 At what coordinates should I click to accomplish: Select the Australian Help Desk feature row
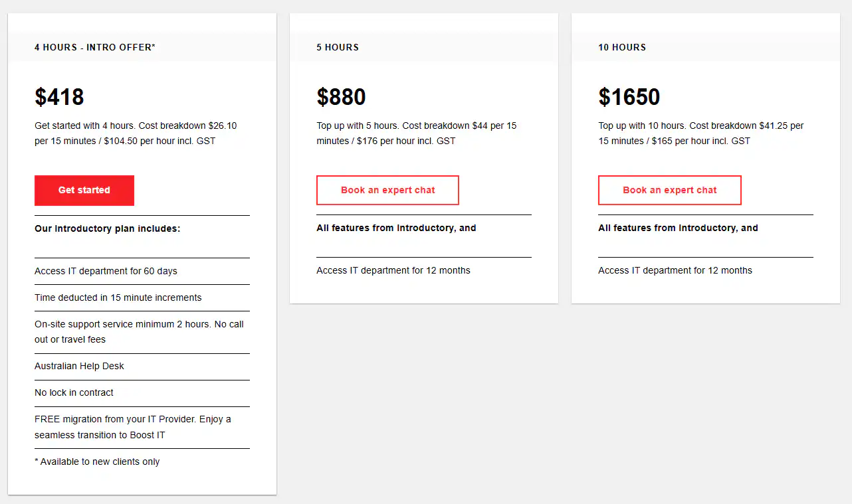point(79,366)
